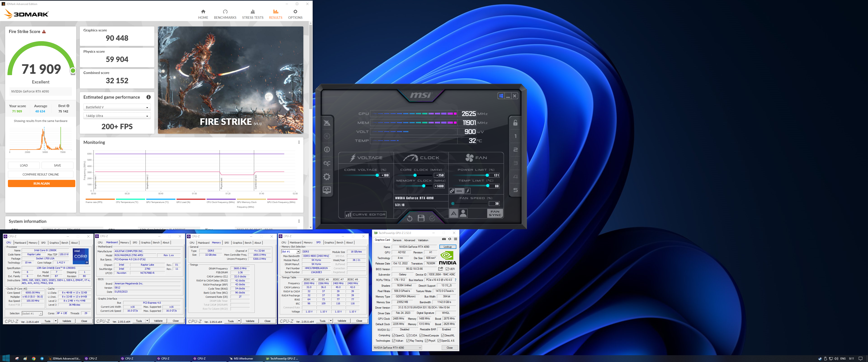Export BIOS via GPU-Z share icon
This screenshot has height=362, width=868.
[440, 269]
